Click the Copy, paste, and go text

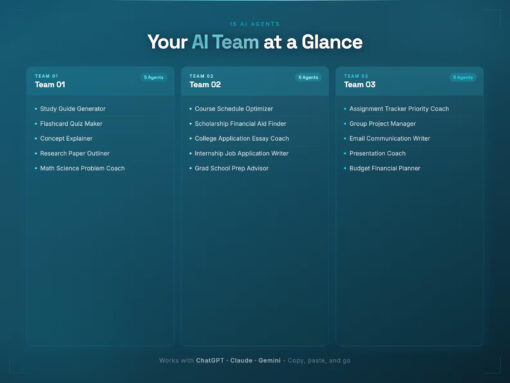[x=319, y=361]
